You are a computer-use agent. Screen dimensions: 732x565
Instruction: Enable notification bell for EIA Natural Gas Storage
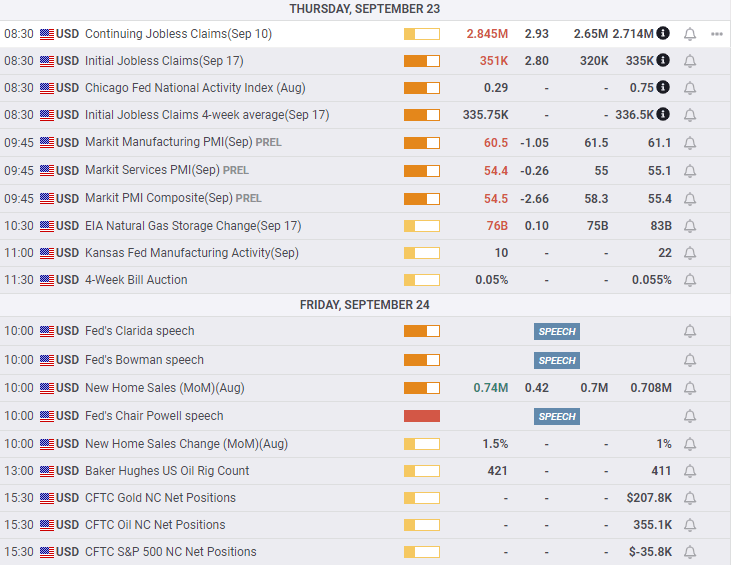[x=689, y=226]
